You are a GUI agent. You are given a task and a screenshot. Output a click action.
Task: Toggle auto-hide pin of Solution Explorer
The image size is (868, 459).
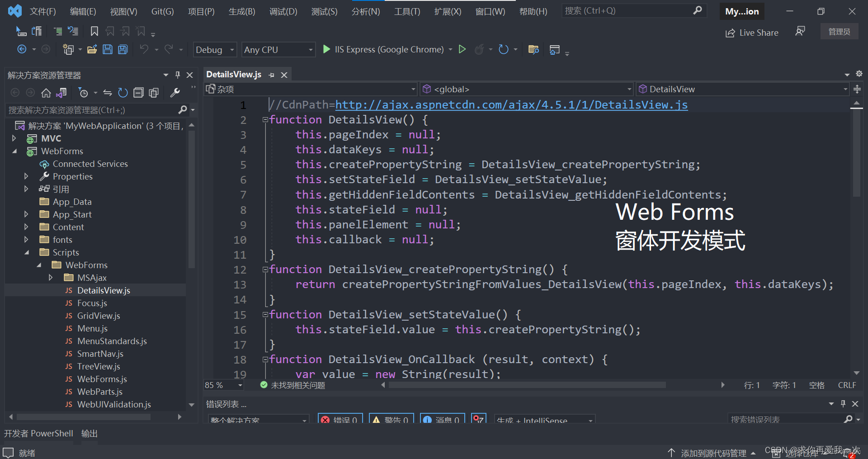coord(178,75)
